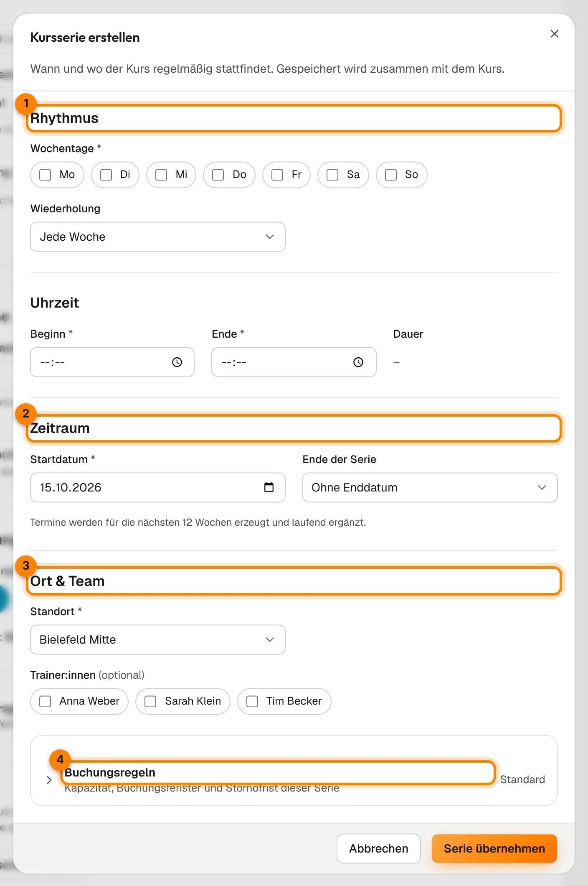
Task: Focus the Beginn time input field
Action: click(x=112, y=362)
